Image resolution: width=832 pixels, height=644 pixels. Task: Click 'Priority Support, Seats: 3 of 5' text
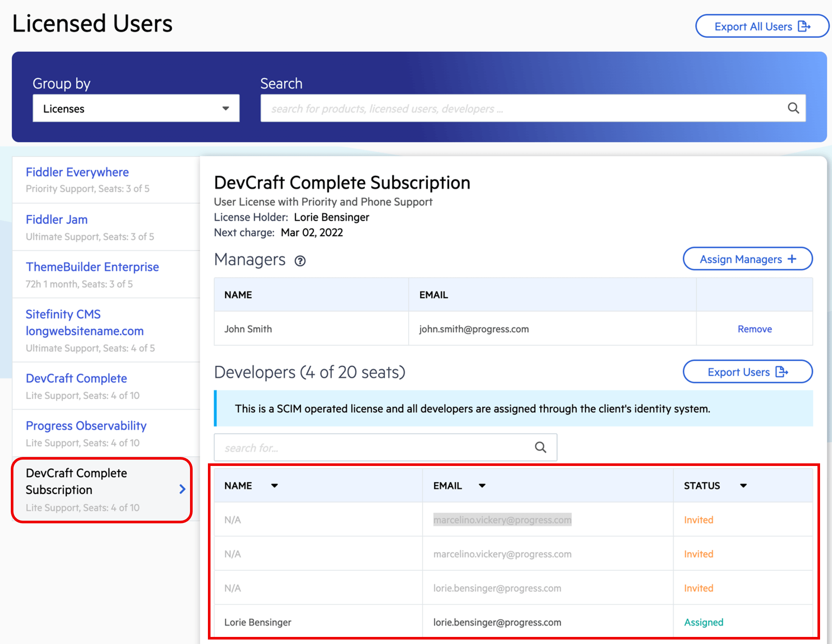87,189
